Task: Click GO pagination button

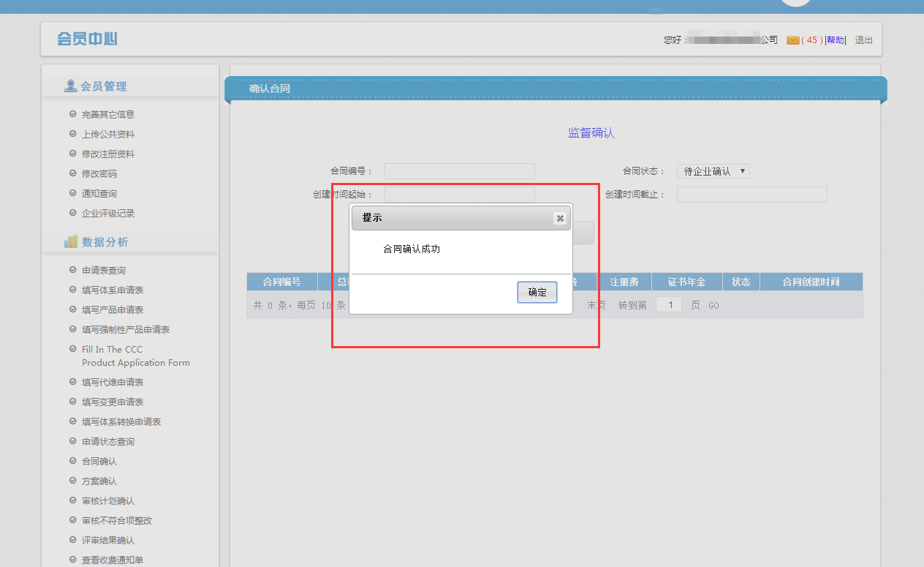Action: (713, 306)
